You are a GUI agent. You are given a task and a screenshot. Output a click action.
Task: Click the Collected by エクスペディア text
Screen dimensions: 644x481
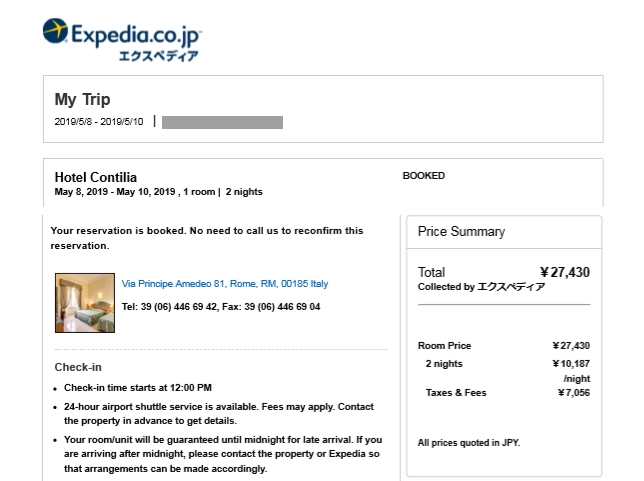click(x=481, y=287)
